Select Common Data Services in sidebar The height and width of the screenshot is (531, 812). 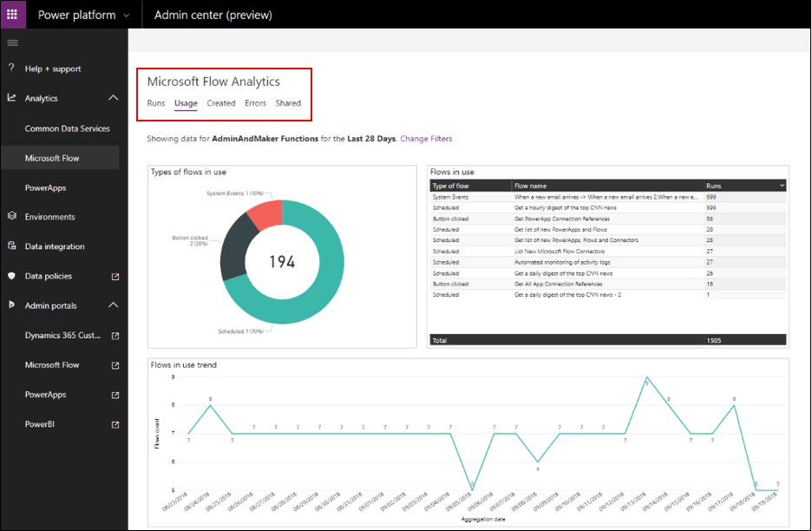click(x=67, y=128)
